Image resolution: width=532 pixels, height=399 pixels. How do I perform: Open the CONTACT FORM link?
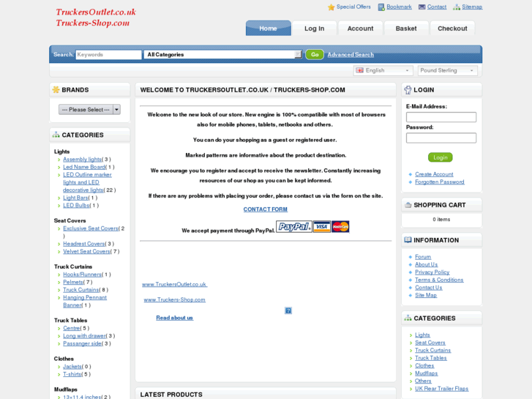click(266, 209)
